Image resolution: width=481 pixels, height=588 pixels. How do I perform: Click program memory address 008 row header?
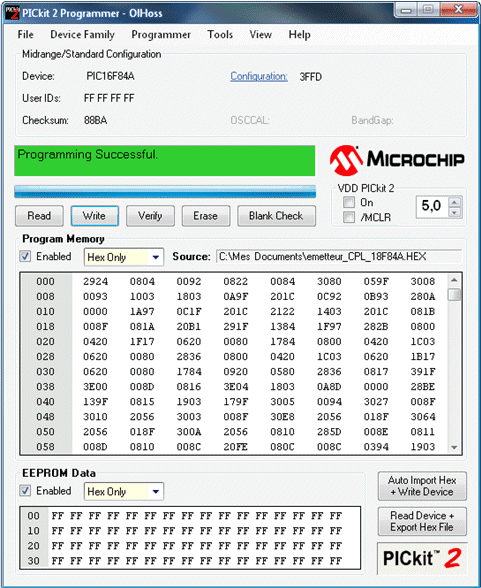tap(45, 296)
